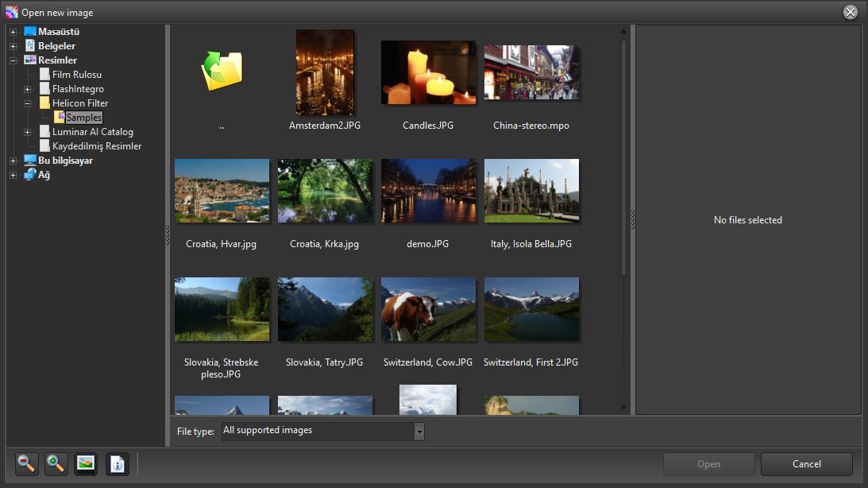
Task: Go up via the parent folder icon
Action: pos(222,71)
